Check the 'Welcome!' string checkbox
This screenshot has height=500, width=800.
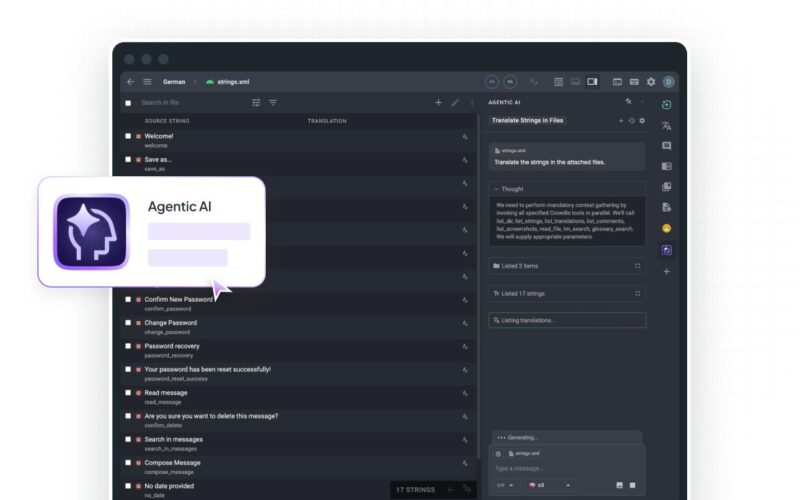[128, 136]
